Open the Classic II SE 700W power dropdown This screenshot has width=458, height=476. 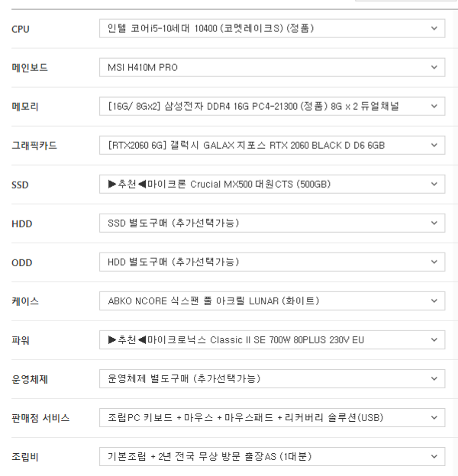pyautogui.click(x=272, y=340)
